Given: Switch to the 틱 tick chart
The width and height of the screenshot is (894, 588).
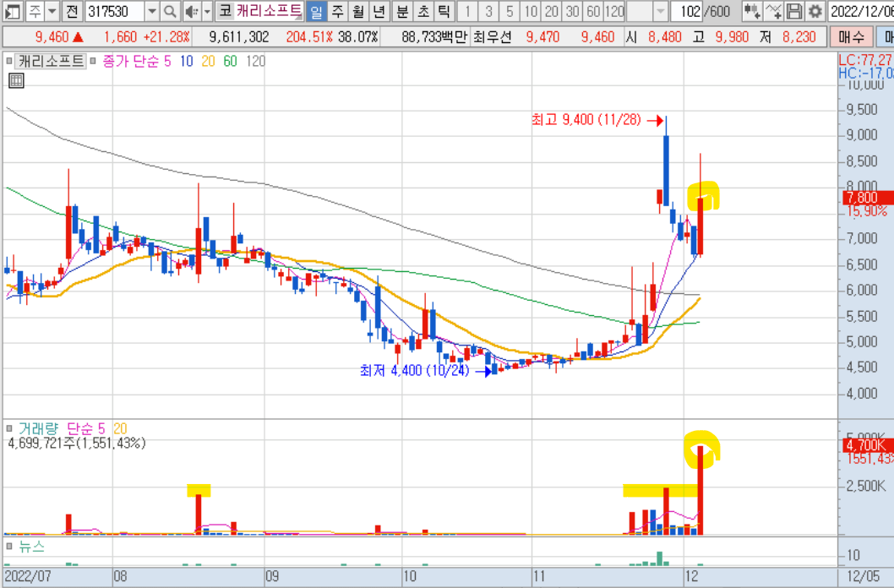Looking at the screenshot, I should [x=444, y=11].
